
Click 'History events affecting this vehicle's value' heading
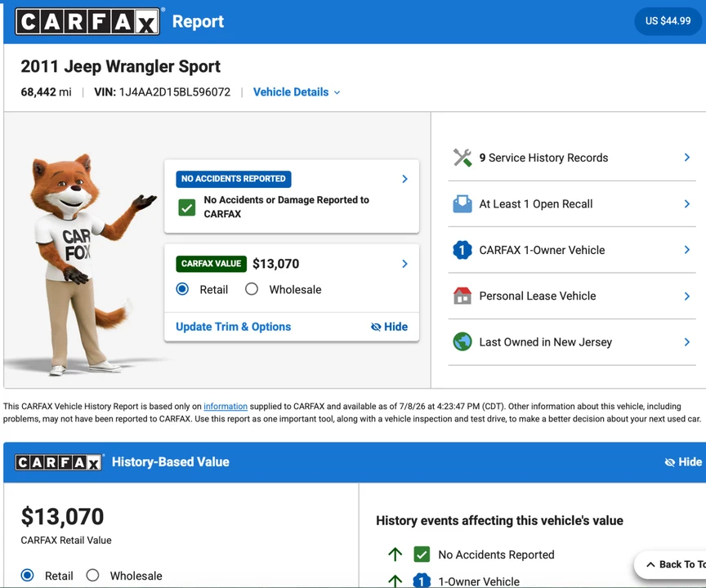(499, 520)
